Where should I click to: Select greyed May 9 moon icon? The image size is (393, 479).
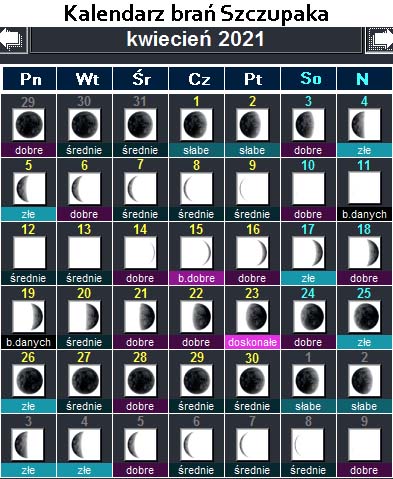(x=364, y=444)
